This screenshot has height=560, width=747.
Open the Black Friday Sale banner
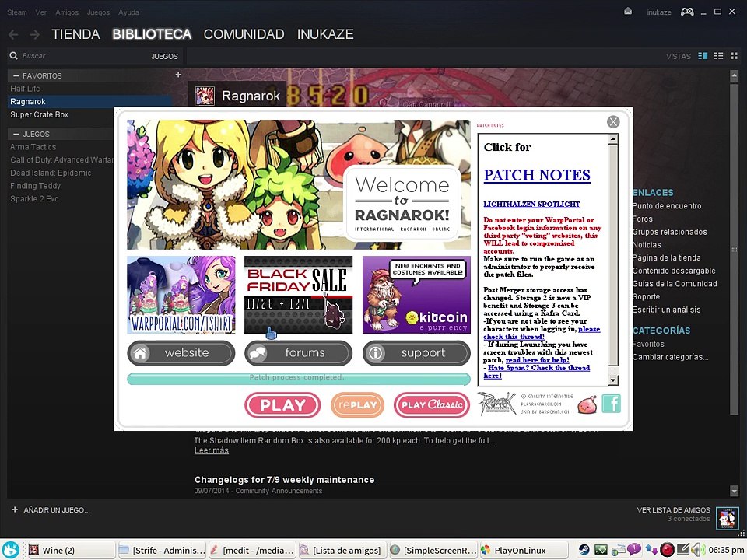click(299, 295)
